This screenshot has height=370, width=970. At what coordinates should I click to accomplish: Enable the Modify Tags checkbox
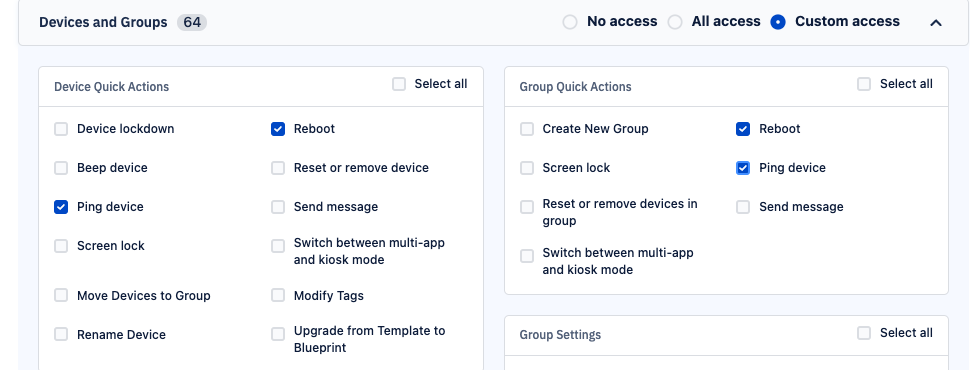(x=278, y=295)
